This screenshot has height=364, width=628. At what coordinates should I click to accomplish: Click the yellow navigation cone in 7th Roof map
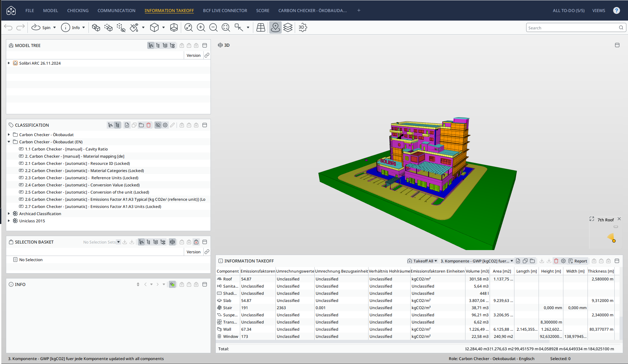(611, 237)
